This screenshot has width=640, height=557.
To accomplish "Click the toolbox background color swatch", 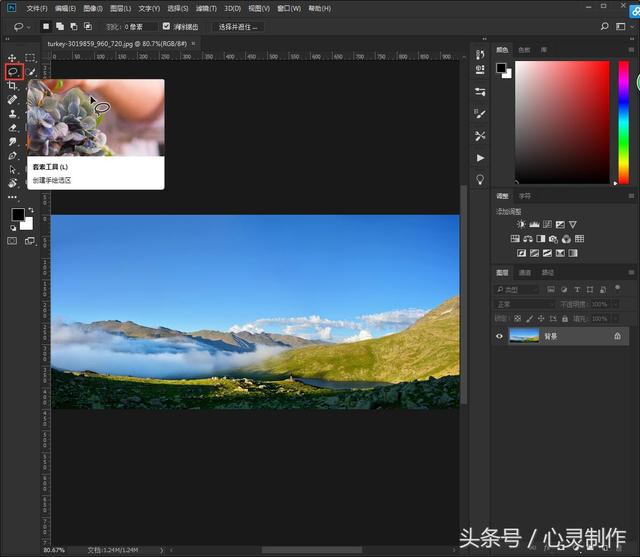I will click(28, 224).
